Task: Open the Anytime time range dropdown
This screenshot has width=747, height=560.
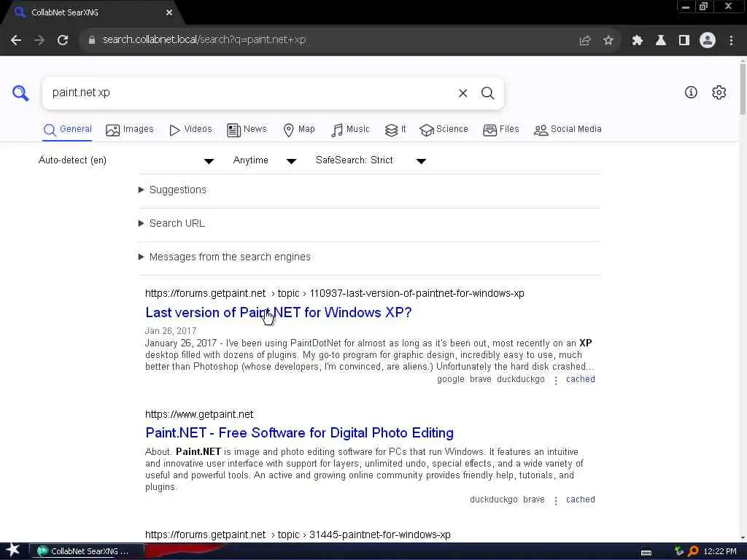Action: 265,160
